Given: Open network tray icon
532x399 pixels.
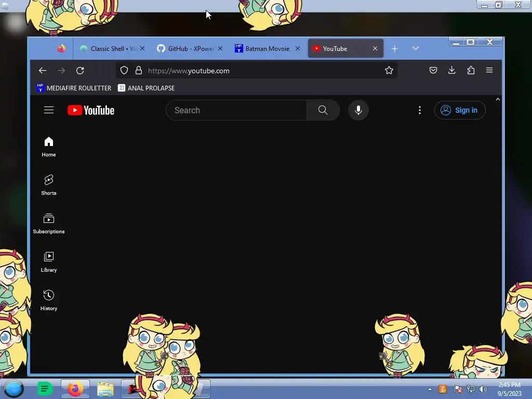Looking at the screenshot, I should (471, 389).
